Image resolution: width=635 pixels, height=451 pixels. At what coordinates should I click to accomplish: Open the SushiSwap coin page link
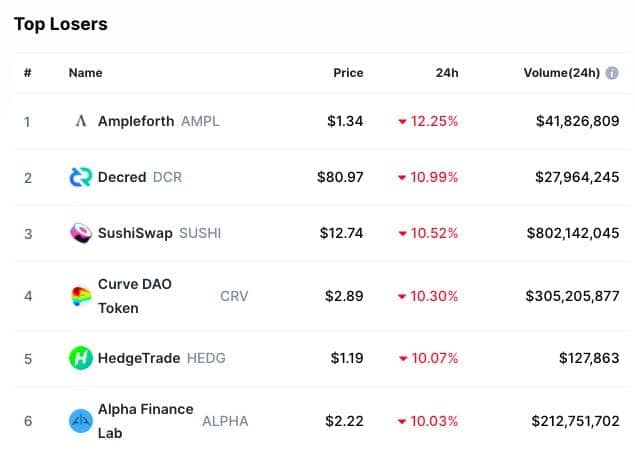[135, 233]
